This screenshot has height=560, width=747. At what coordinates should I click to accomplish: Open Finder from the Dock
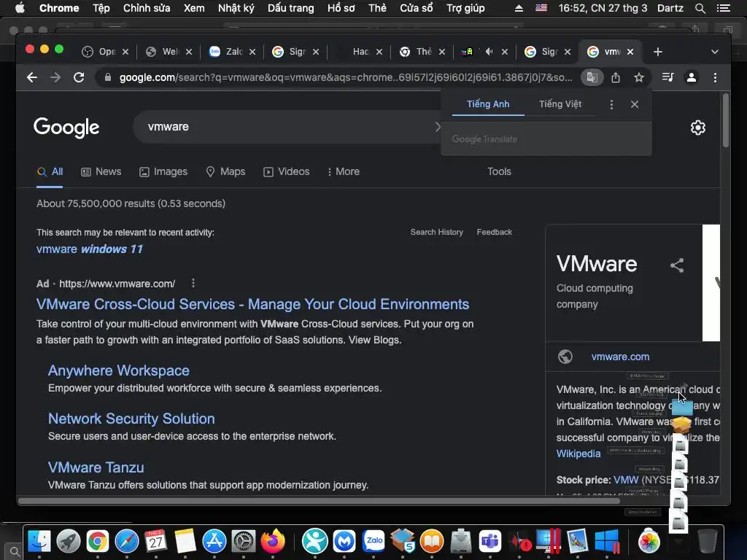(39, 541)
